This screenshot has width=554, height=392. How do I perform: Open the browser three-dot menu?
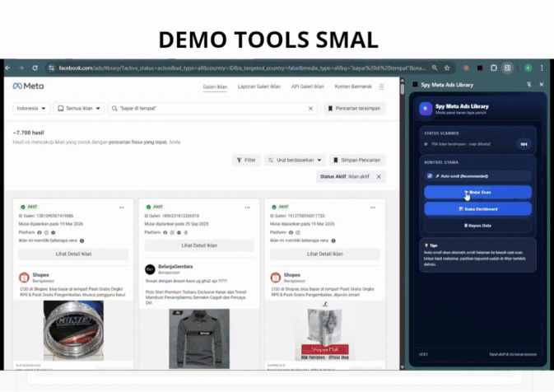(x=542, y=68)
